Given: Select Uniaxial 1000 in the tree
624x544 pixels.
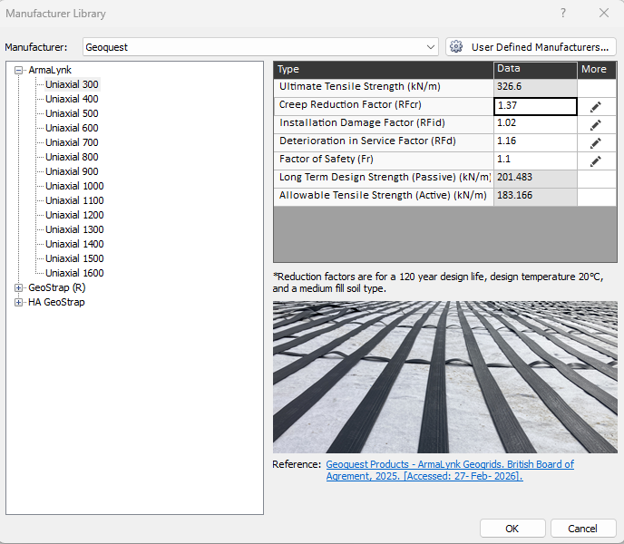Looking at the screenshot, I should pyautogui.click(x=74, y=186).
